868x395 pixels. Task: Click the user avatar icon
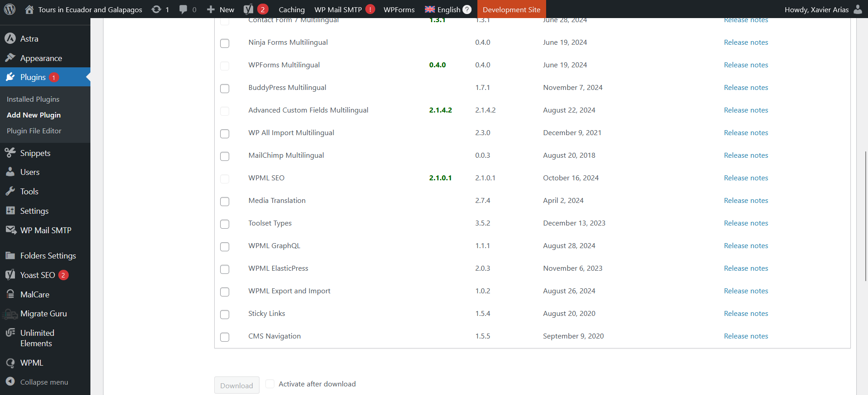click(x=858, y=9)
